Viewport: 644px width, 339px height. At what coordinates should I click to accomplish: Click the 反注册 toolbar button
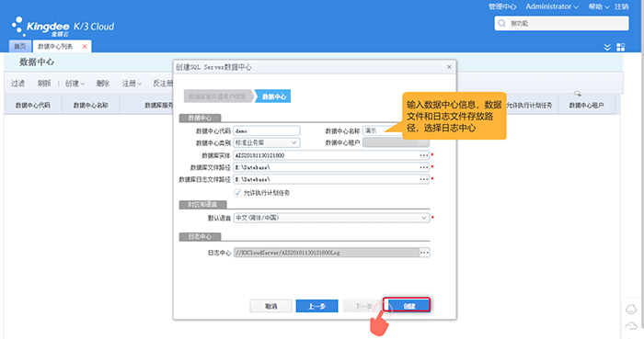[163, 84]
